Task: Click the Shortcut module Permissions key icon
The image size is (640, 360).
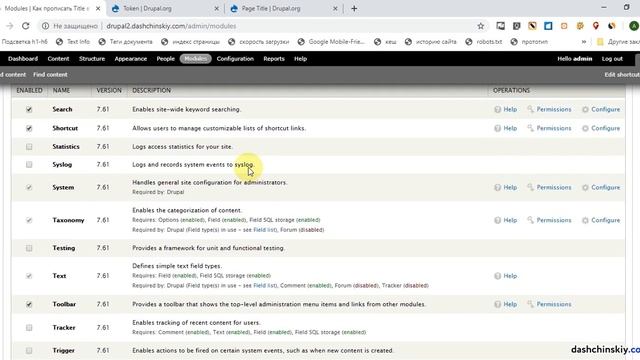Action: (x=530, y=128)
